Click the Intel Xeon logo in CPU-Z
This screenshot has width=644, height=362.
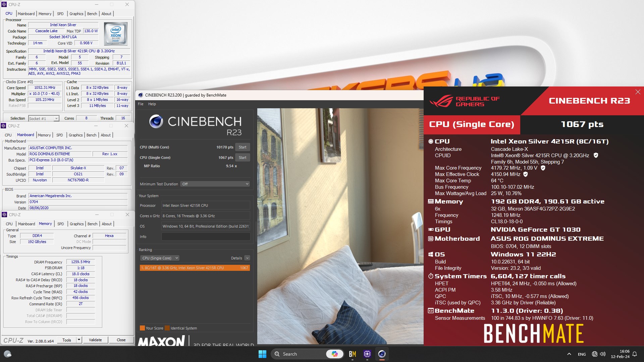point(116,34)
